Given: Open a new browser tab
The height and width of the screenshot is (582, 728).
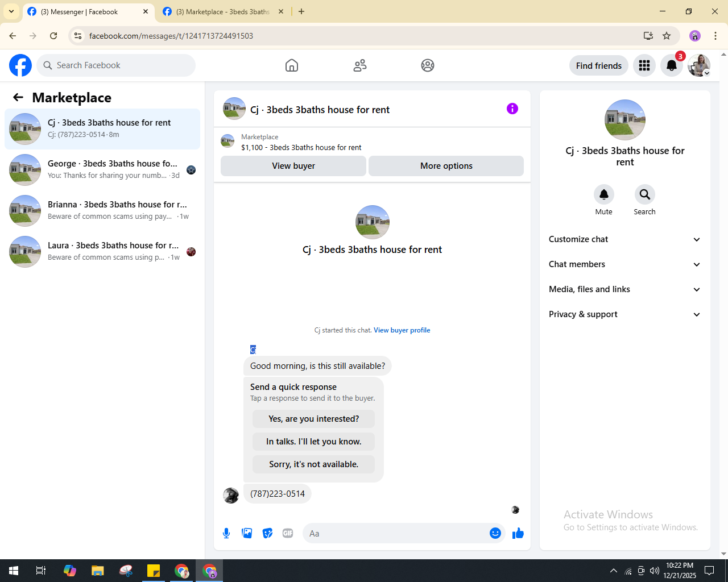Looking at the screenshot, I should pyautogui.click(x=301, y=11).
